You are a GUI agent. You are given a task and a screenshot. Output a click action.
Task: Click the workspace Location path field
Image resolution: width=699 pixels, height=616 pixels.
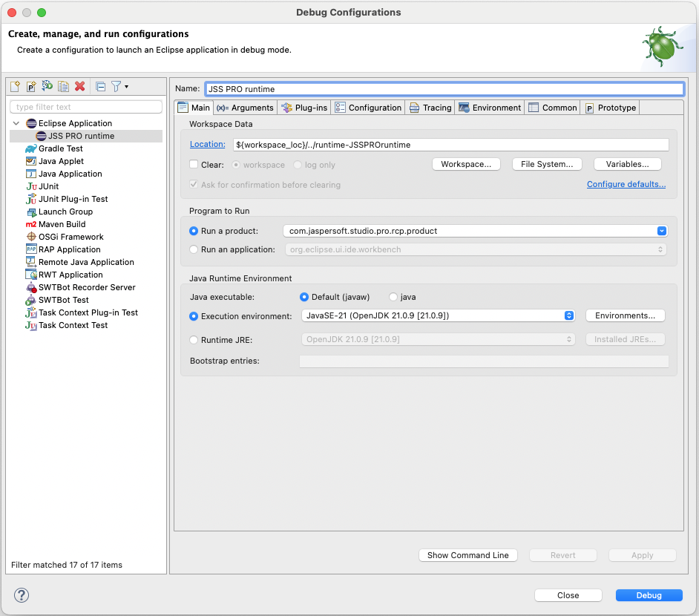(x=450, y=145)
